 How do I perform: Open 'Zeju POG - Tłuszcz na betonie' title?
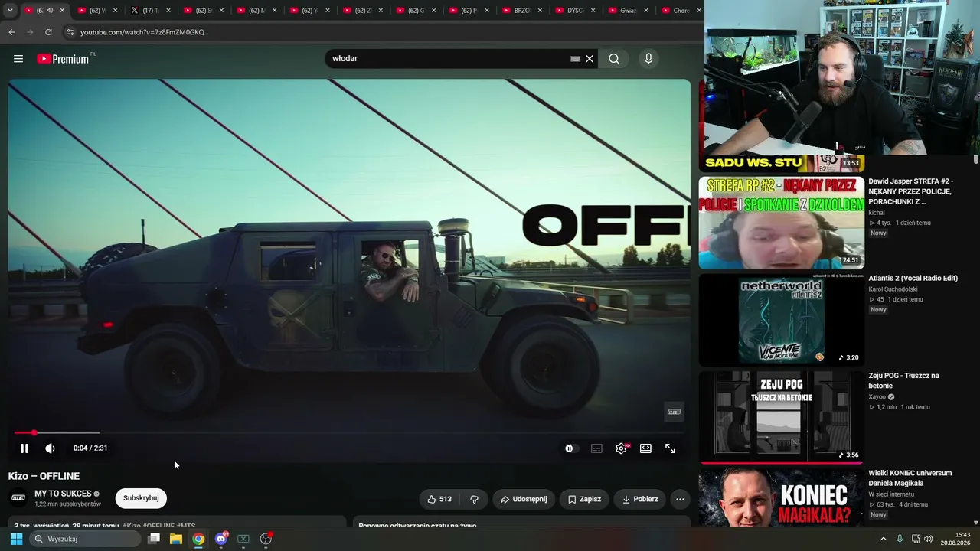click(904, 380)
